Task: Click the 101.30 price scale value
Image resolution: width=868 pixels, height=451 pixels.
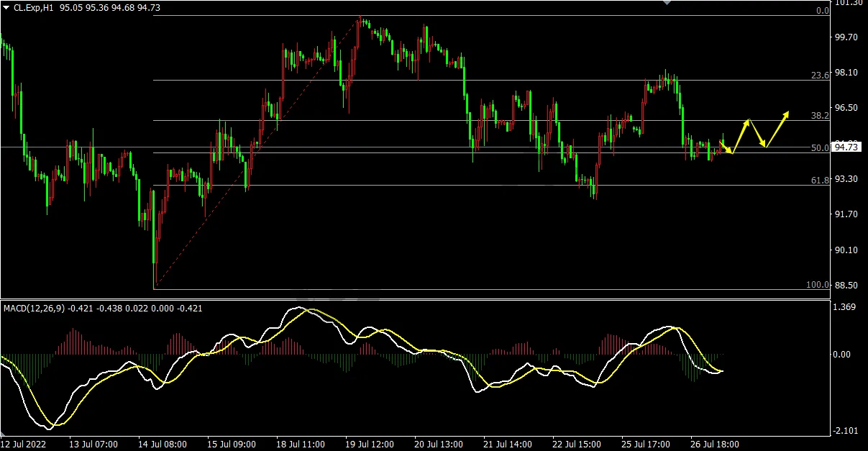Action: pyautogui.click(x=848, y=3)
